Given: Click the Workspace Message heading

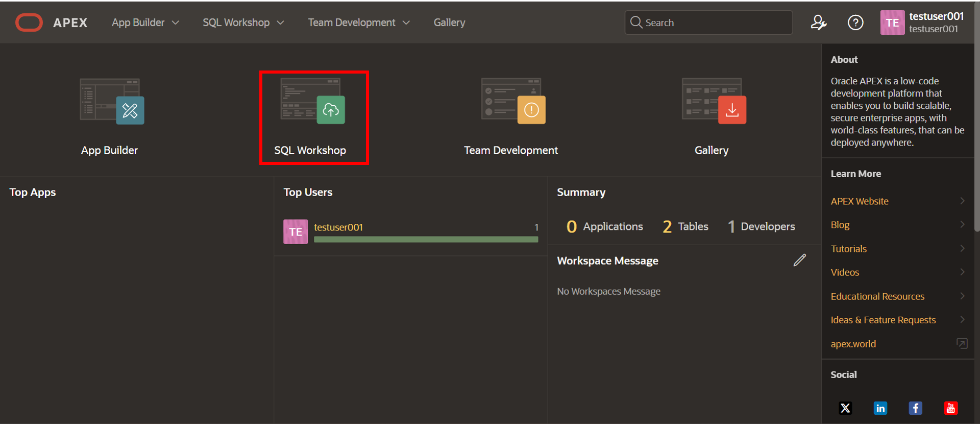Looking at the screenshot, I should pos(607,261).
